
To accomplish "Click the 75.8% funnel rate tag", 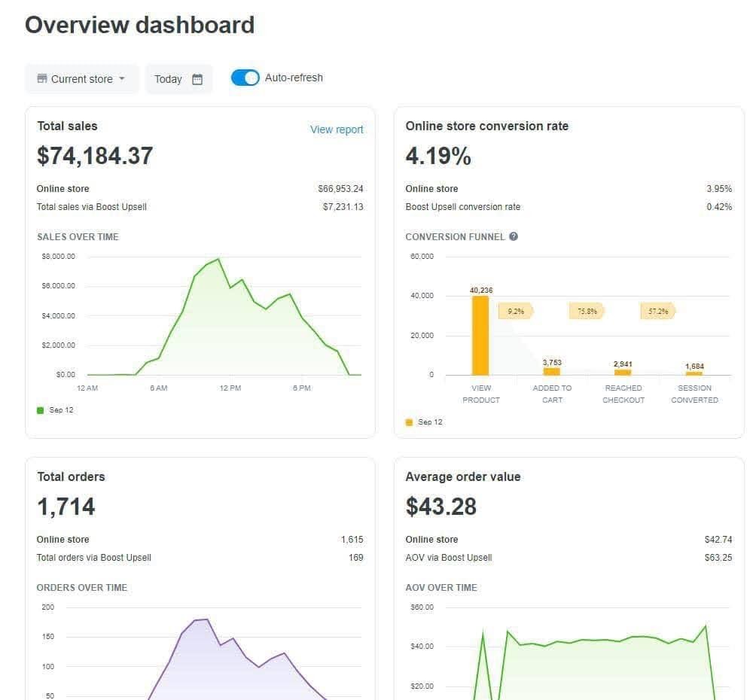I will tap(587, 312).
